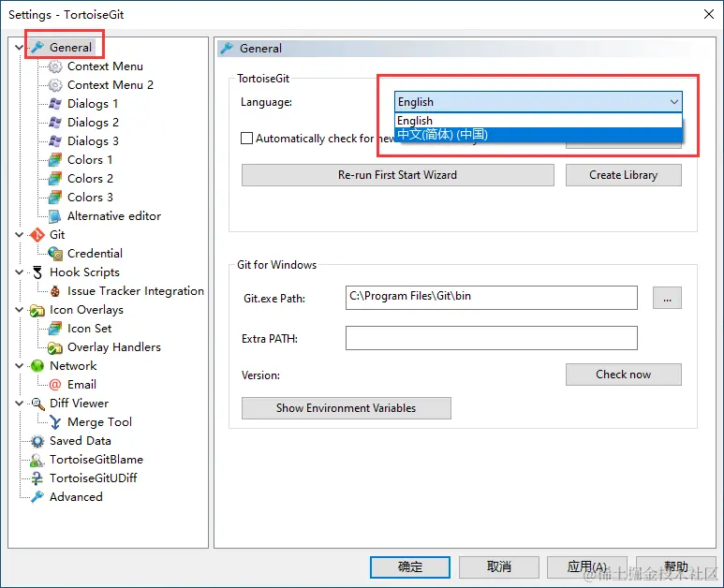Open help with the 帮助 button
The width and height of the screenshot is (724, 588).
click(675, 566)
